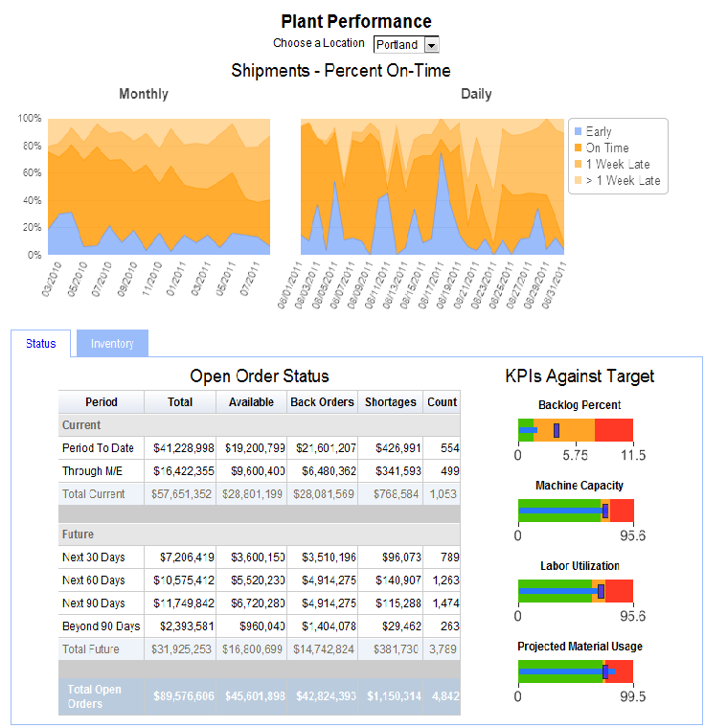Click the > 1 Week Late legend swatch
705x728 pixels.
pyautogui.click(x=579, y=180)
